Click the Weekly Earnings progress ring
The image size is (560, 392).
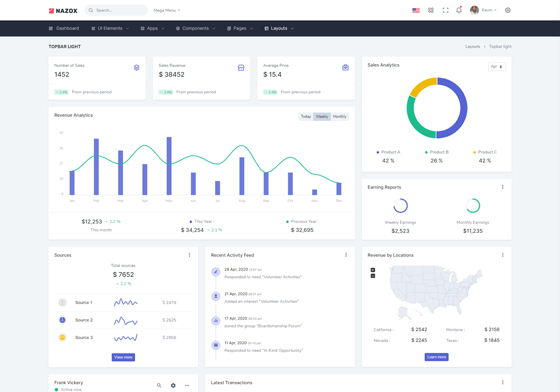[400, 206]
